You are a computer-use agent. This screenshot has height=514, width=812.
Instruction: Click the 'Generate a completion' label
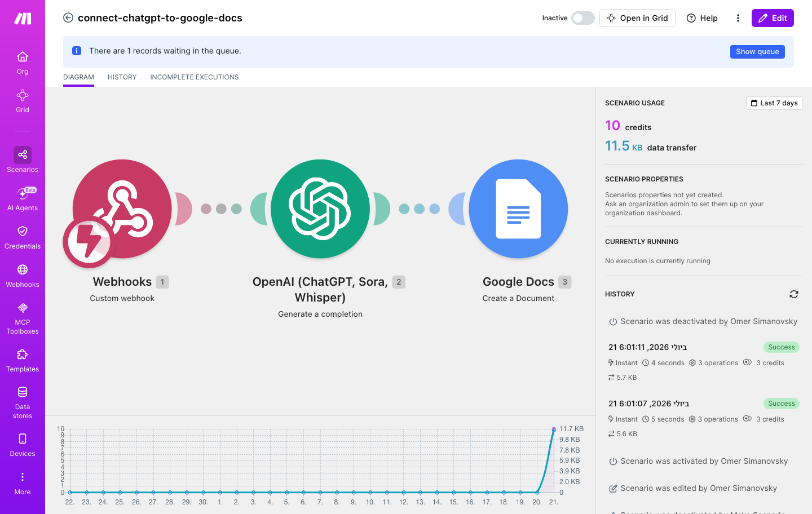[320, 314]
